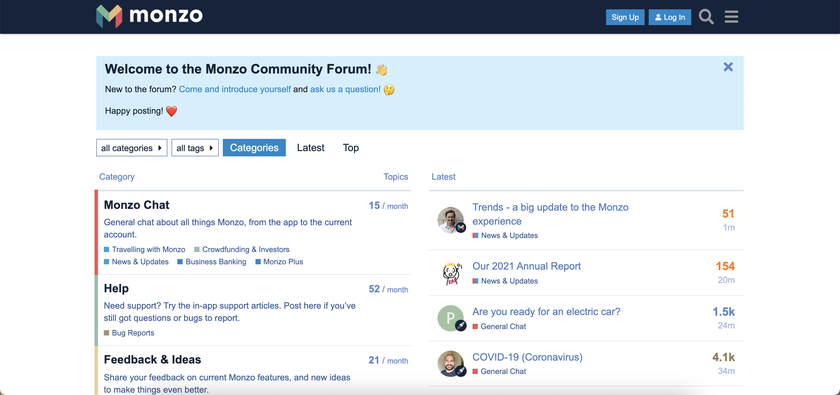The image size is (840, 395).
Task: Click the cartoon avatar on Annual Report topic
Action: pyautogui.click(x=451, y=273)
